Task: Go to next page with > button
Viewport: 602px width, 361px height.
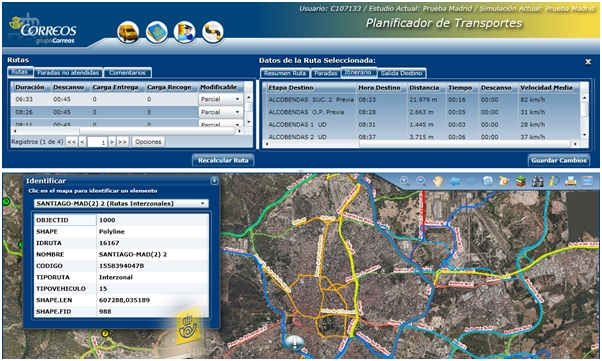Action: [112, 142]
